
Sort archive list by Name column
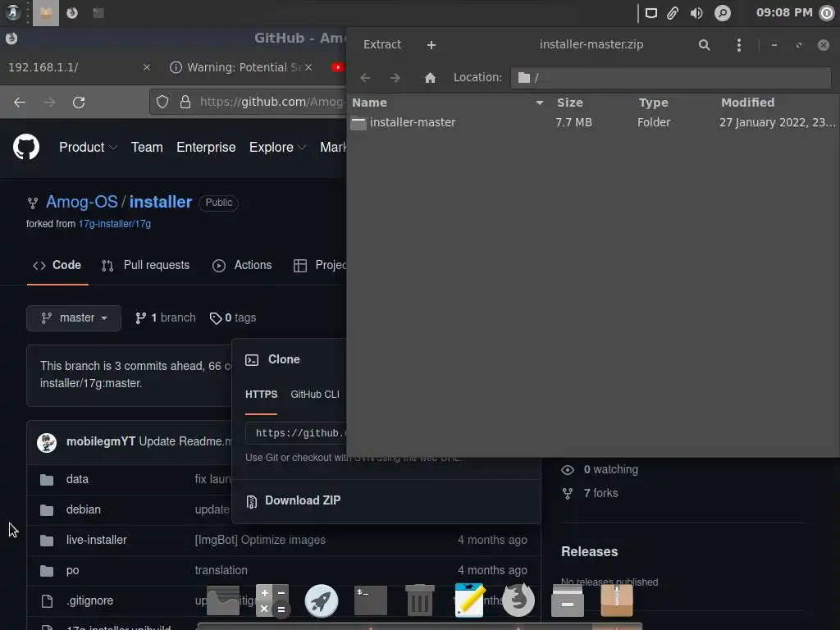coord(447,103)
